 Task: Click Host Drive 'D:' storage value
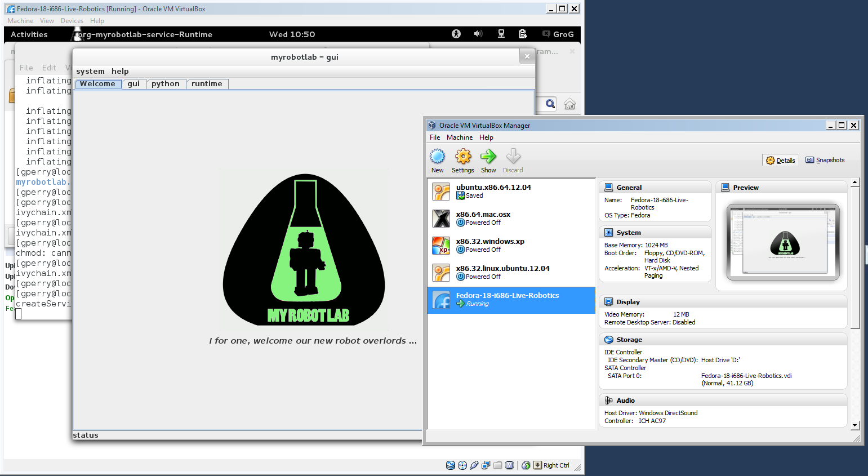720,360
